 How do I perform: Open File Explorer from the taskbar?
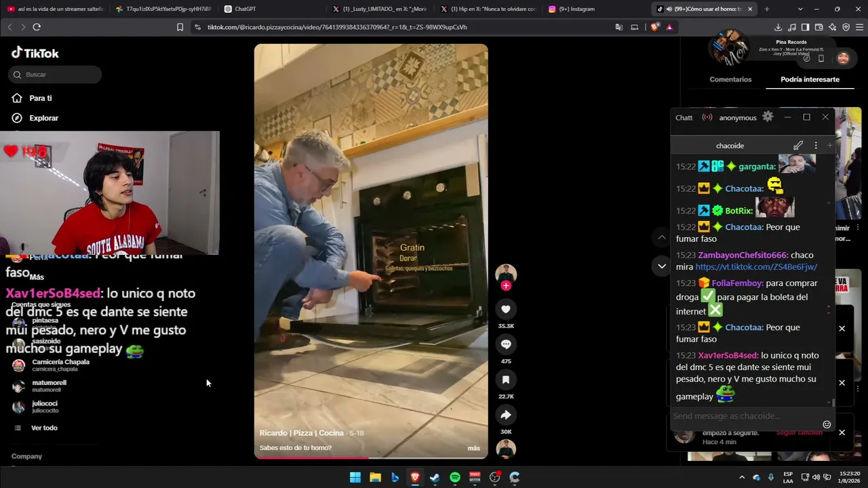[375, 477]
